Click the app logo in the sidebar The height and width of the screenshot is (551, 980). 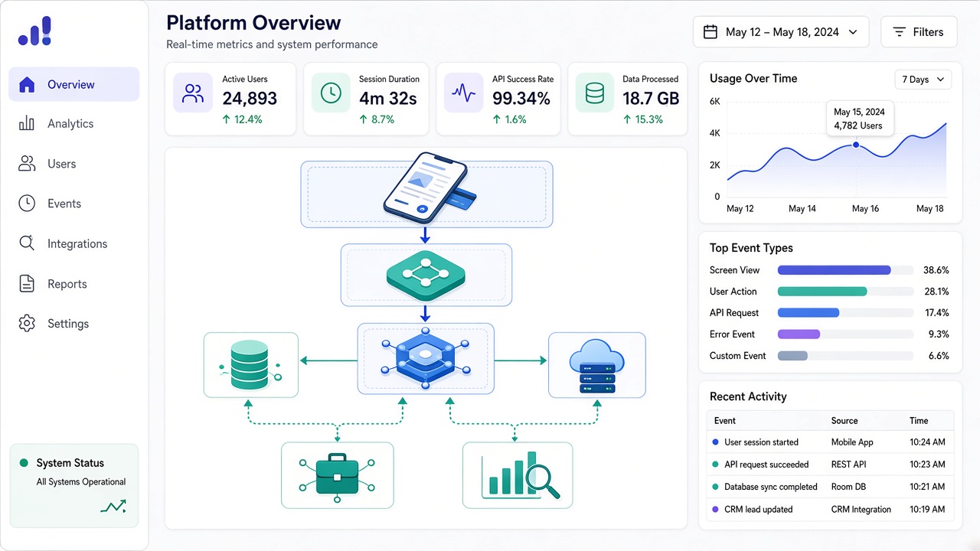click(35, 31)
